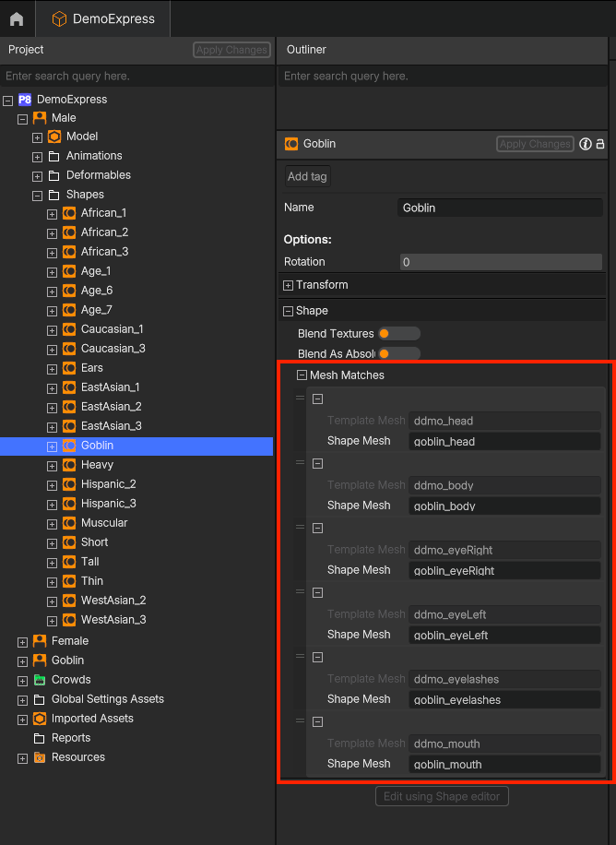Click the Goblin character icon under Female
Image resolution: width=616 pixels, height=845 pixels.
pyautogui.click(x=40, y=661)
